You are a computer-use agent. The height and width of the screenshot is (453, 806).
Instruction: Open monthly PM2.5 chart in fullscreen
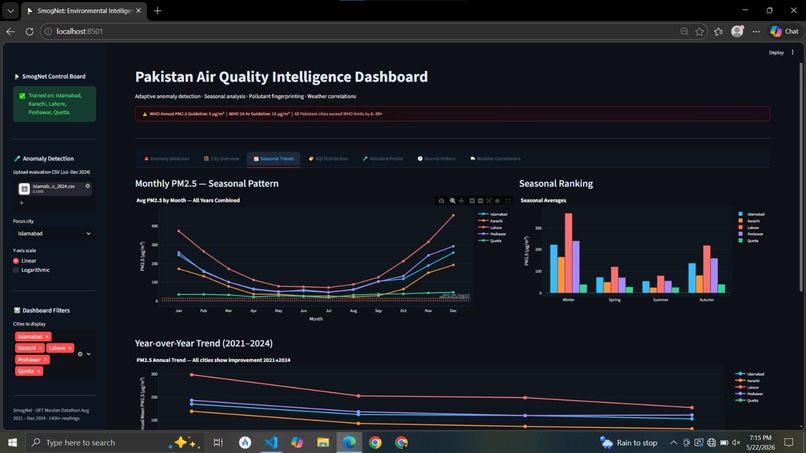(x=508, y=201)
